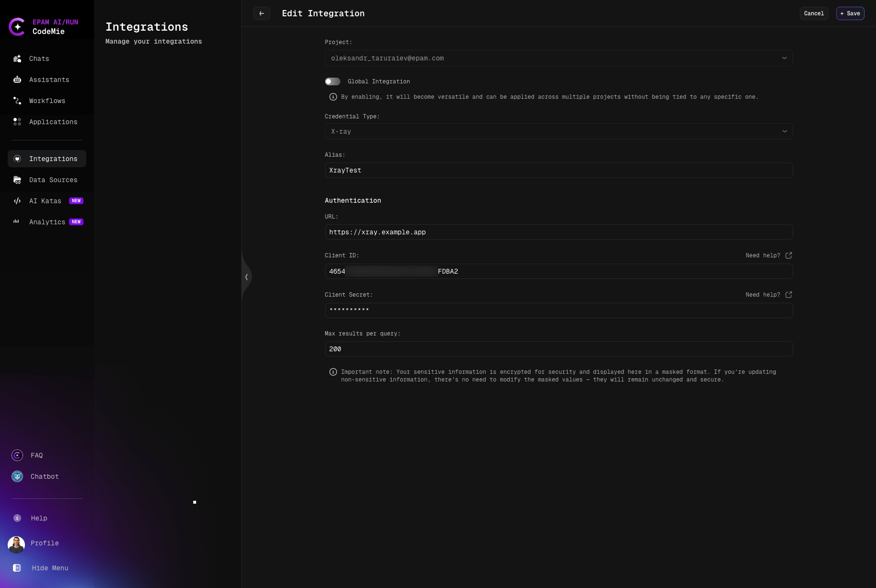This screenshot has width=876, height=588.
Task: Collapse the sidebar using the chevron handle
Action: coord(246,277)
